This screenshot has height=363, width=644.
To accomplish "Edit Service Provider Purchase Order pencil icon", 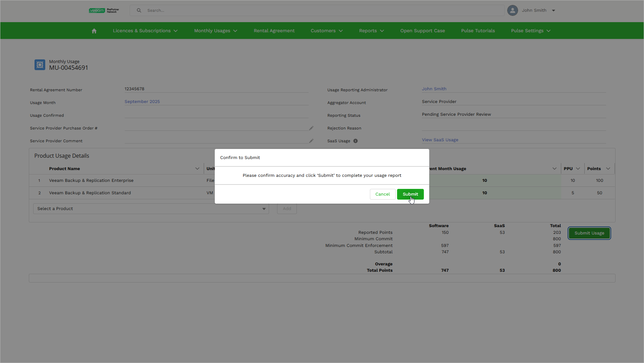I will tap(311, 128).
